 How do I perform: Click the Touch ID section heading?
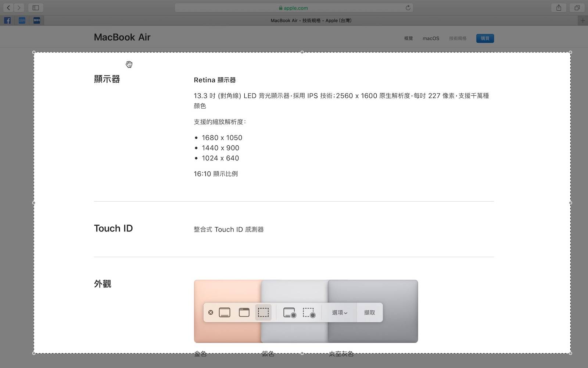coord(113,228)
